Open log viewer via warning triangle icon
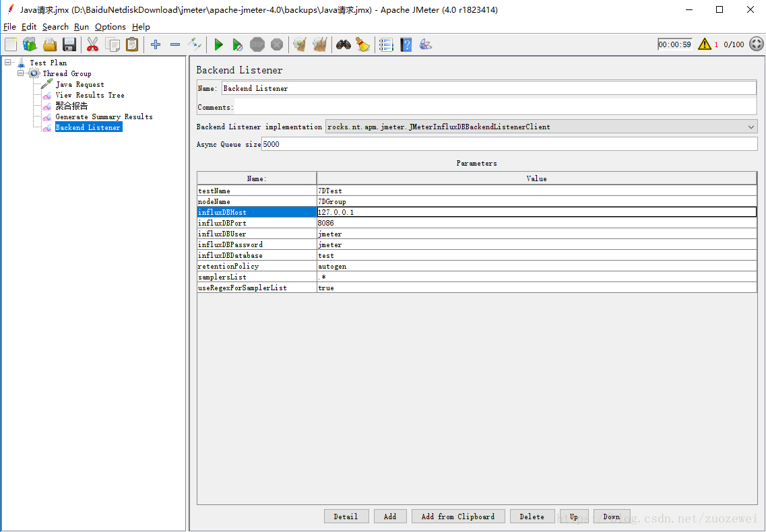 pyautogui.click(x=705, y=44)
